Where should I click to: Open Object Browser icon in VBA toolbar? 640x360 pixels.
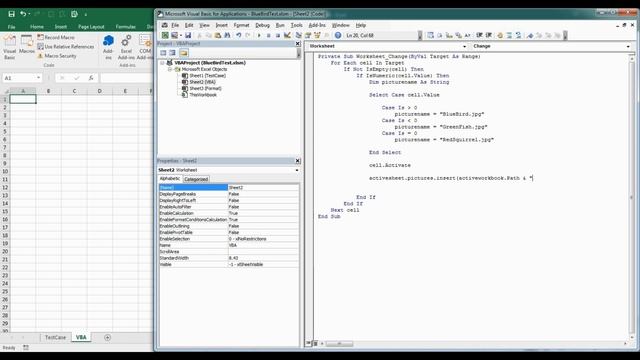point(317,36)
